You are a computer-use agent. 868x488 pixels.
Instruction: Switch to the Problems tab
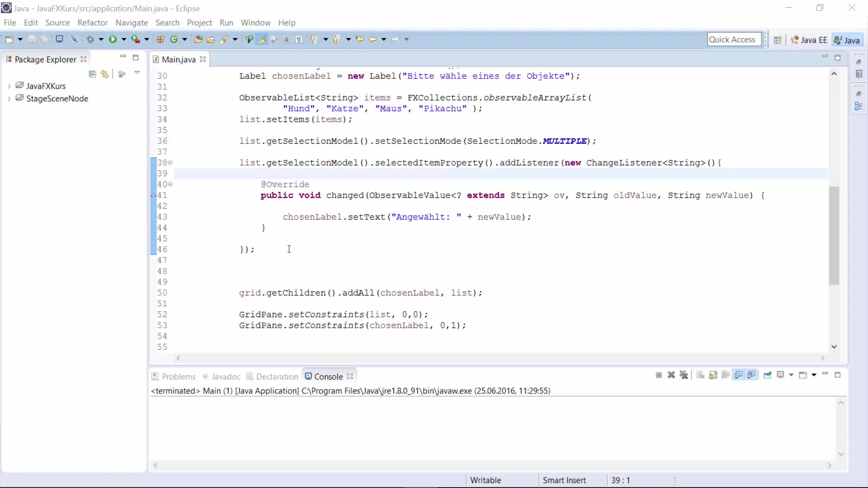tap(174, 376)
